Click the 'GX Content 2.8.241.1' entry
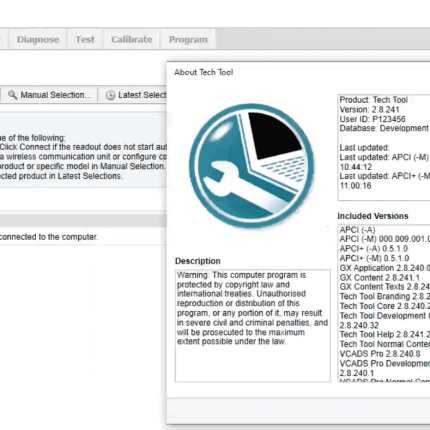This screenshot has width=430, height=430. tap(380, 278)
